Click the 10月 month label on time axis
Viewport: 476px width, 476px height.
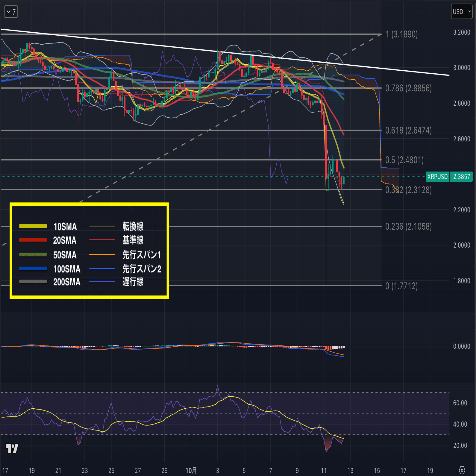(x=191, y=471)
